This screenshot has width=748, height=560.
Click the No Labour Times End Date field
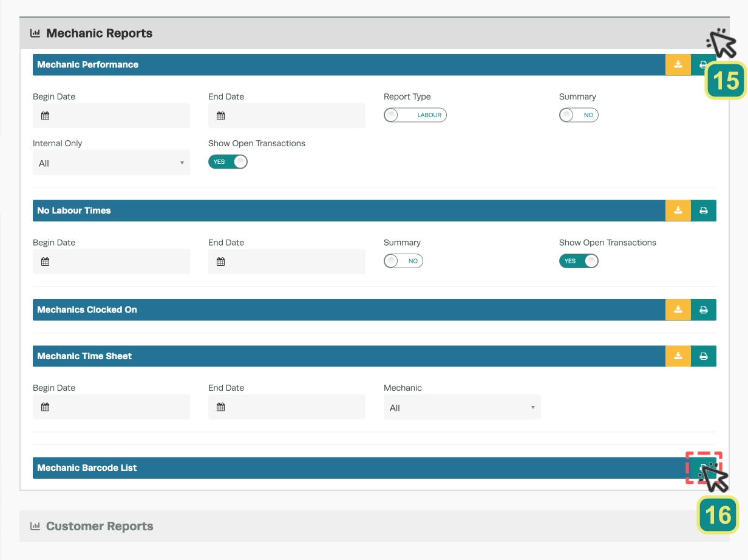click(x=287, y=261)
